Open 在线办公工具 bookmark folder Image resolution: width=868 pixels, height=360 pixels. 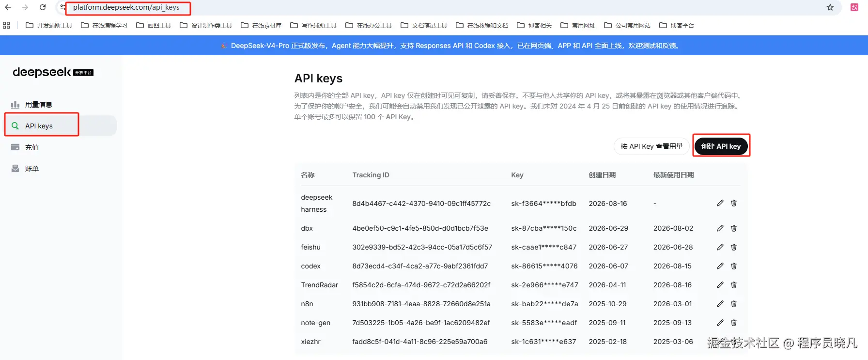[369, 25]
